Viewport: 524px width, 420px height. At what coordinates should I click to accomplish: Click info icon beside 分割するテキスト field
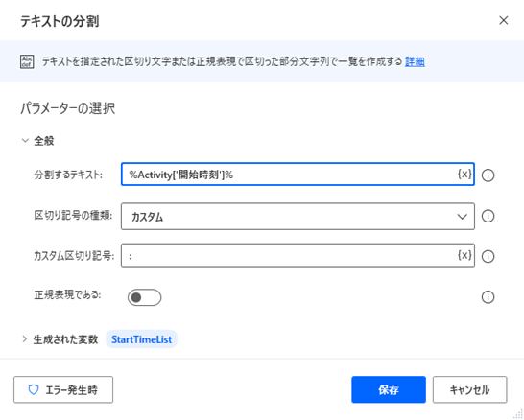coord(488,175)
